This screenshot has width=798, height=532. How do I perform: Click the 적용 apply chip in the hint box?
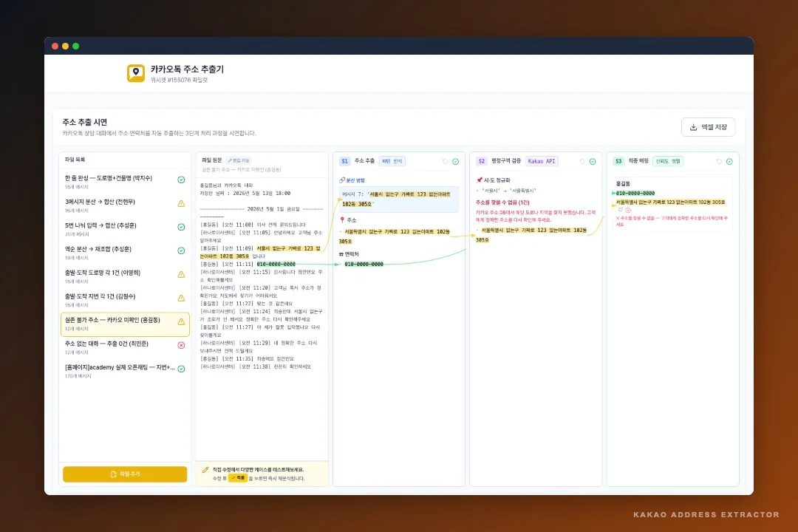click(238, 478)
